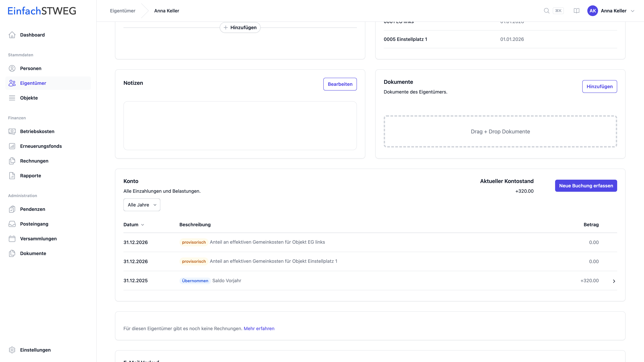Open the Alle Jahre year filter dropdown
Image resolution: width=644 pixels, height=362 pixels.
(x=142, y=205)
